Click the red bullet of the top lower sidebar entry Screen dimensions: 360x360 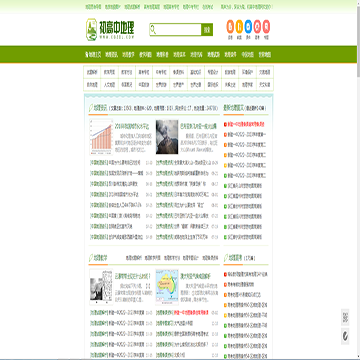click(225, 274)
